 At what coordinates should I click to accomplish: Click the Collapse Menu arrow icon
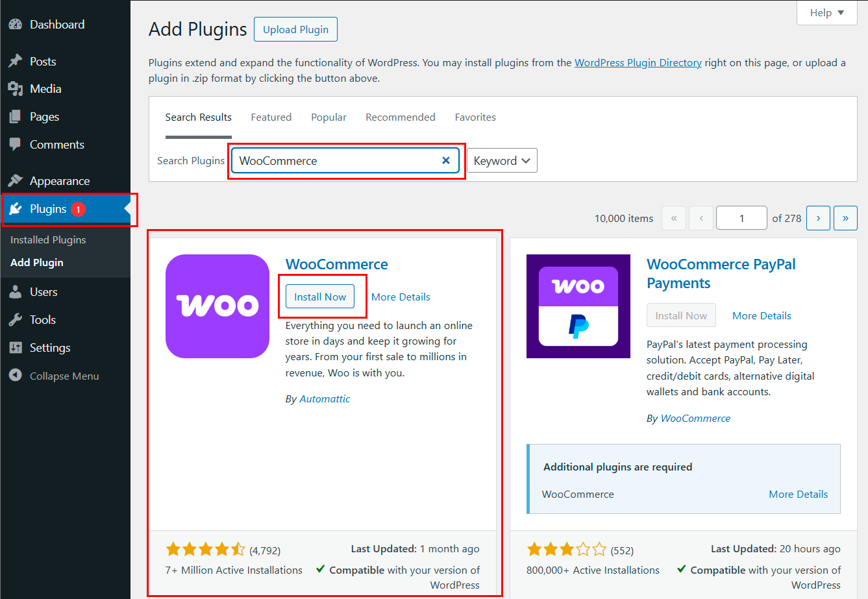point(16,376)
